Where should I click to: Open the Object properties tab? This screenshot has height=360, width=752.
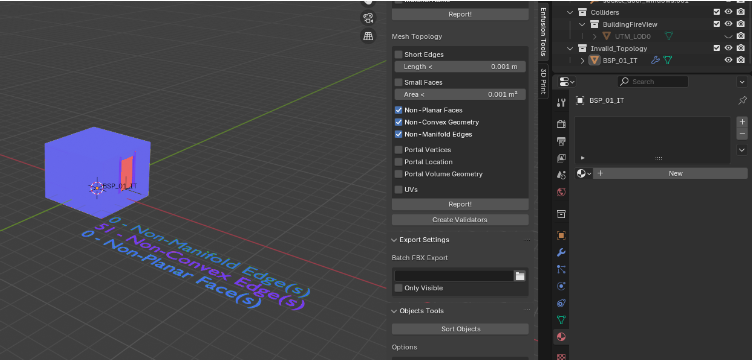[x=561, y=235]
